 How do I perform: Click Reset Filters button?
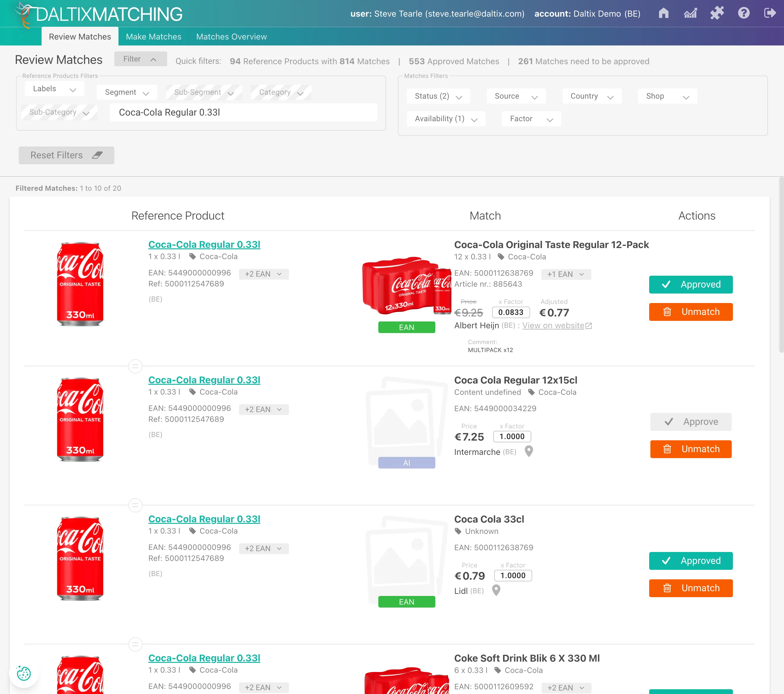pos(66,155)
